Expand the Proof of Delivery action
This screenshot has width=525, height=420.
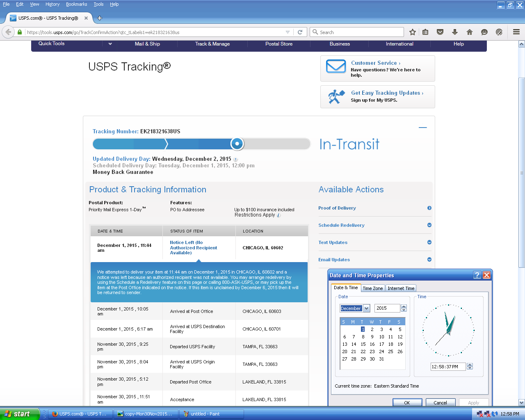[429, 208]
